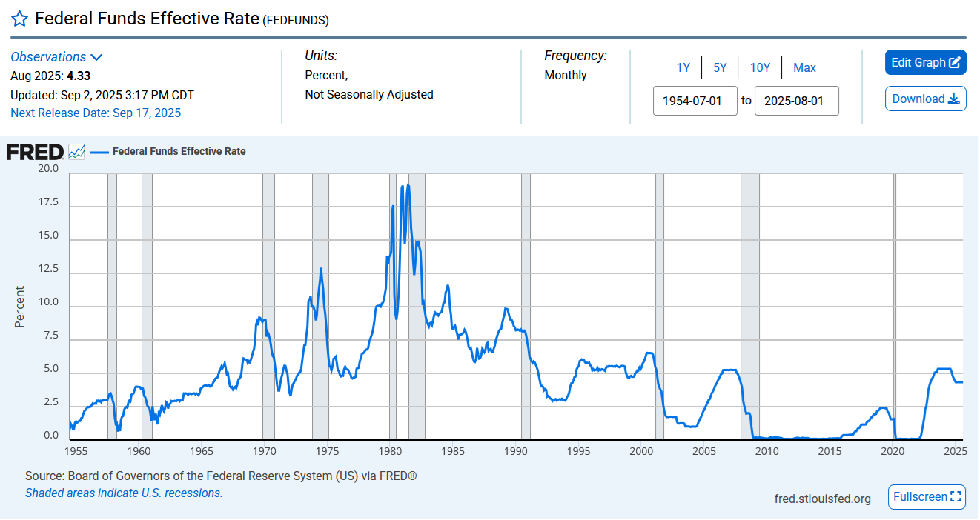Click the pencil icon in Edit Graph
Viewport: 980px width, 520px height.
click(x=955, y=62)
